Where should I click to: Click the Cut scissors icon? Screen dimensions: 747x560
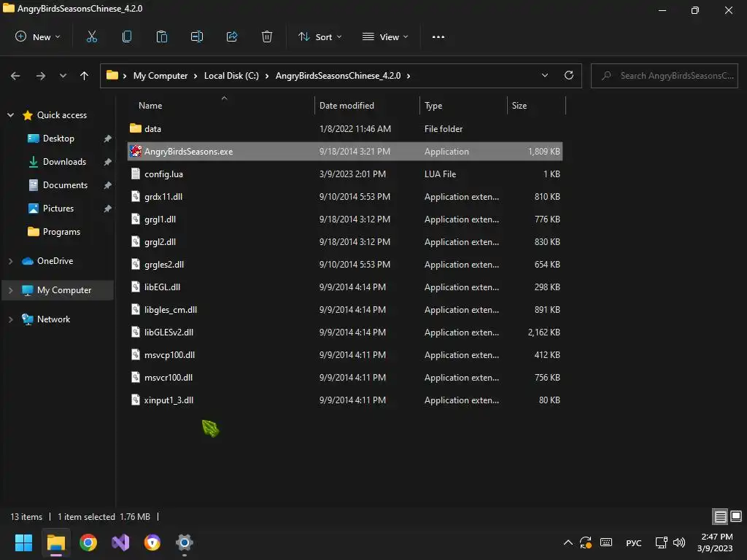click(91, 36)
